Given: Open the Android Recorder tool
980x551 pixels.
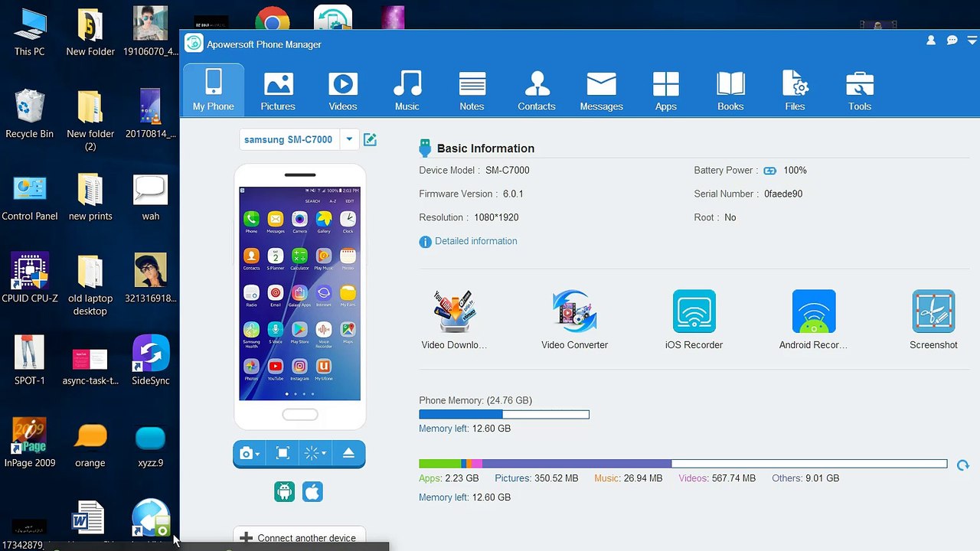Looking at the screenshot, I should (813, 320).
